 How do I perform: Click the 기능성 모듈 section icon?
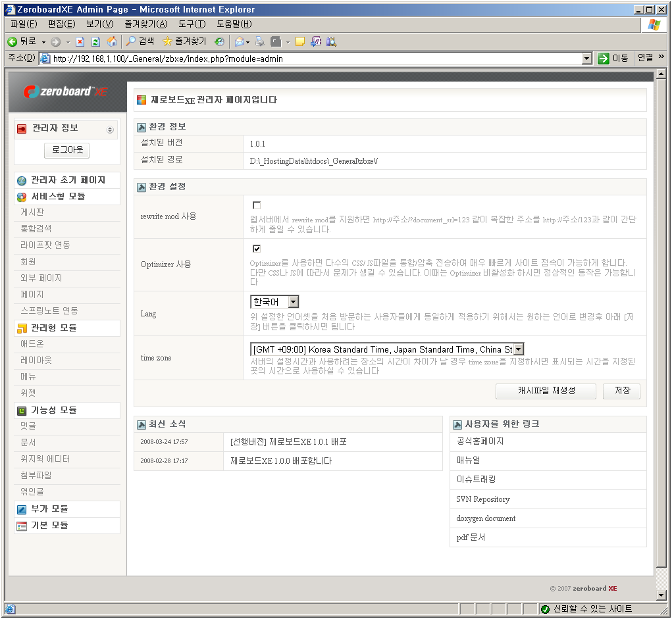(x=22, y=411)
